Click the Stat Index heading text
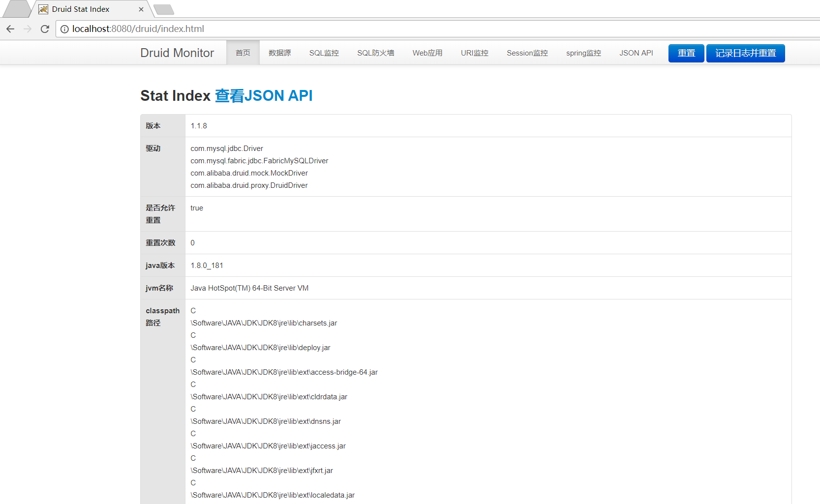The height and width of the screenshot is (504, 820). pos(175,95)
